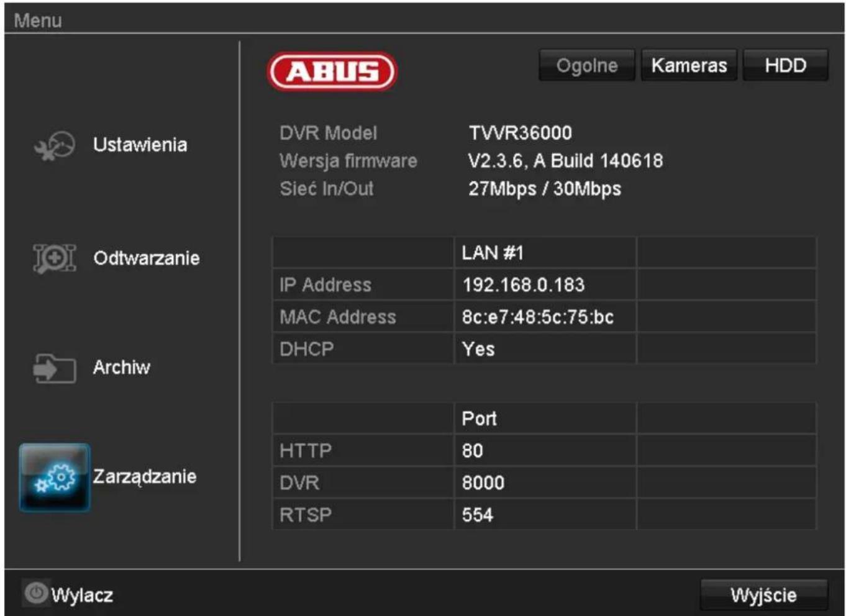Click the Wylacz power icon
This screenshot has height=616, width=846.
(36, 594)
